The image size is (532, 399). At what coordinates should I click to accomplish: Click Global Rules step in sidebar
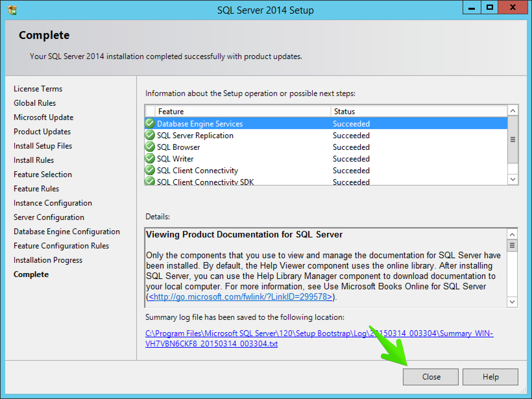coord(35,103)
